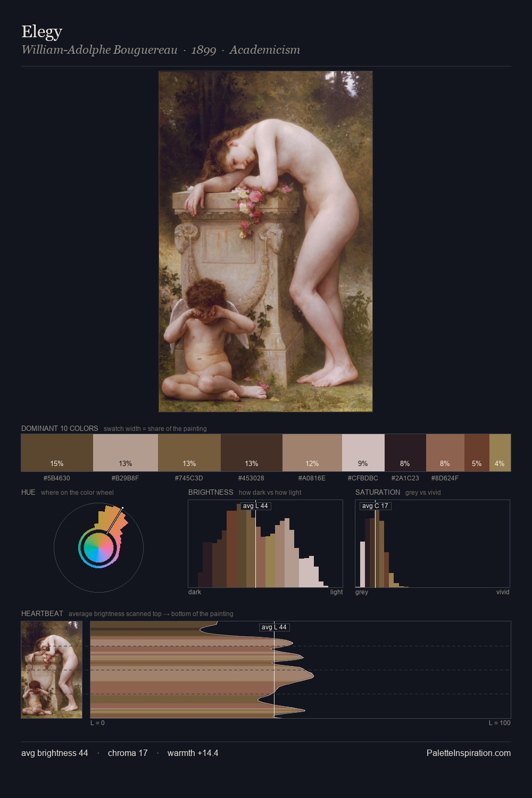
Task: Click the 'L = 100' axis label
Action: point(500,723)
